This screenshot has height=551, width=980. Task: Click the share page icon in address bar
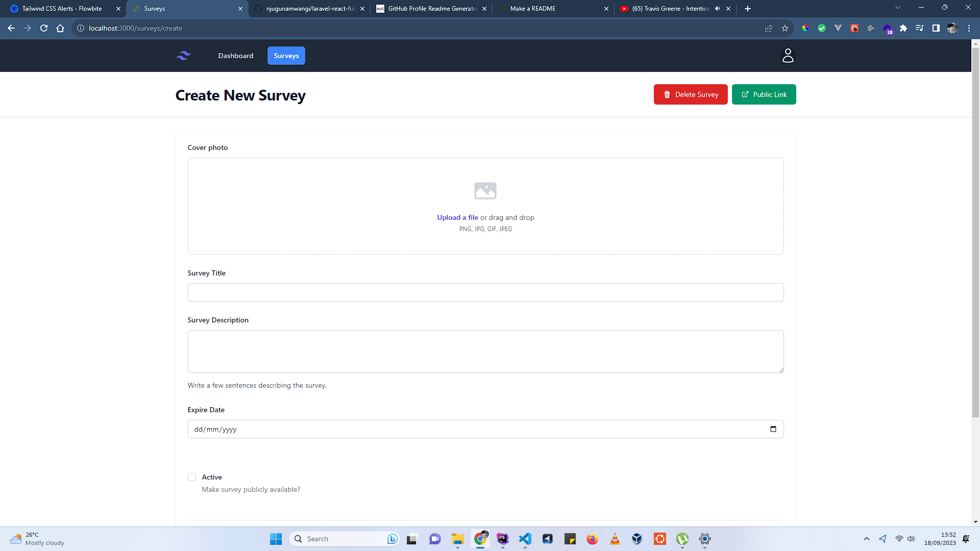768,29
